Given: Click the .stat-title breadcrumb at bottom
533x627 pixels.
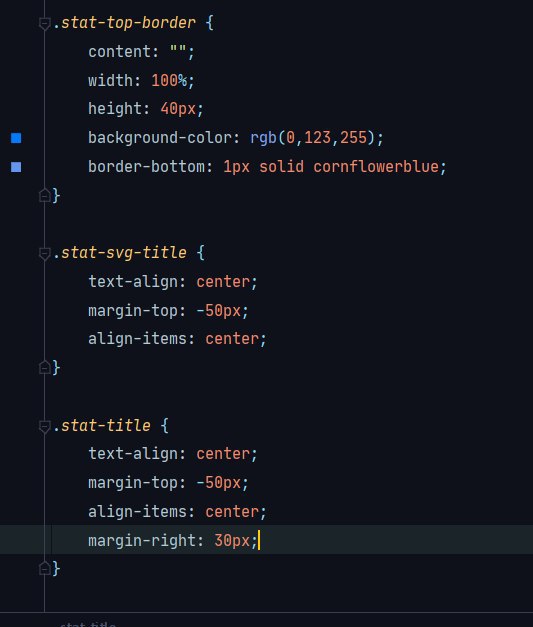Looking at the screenshot, I should coord(88,624).
